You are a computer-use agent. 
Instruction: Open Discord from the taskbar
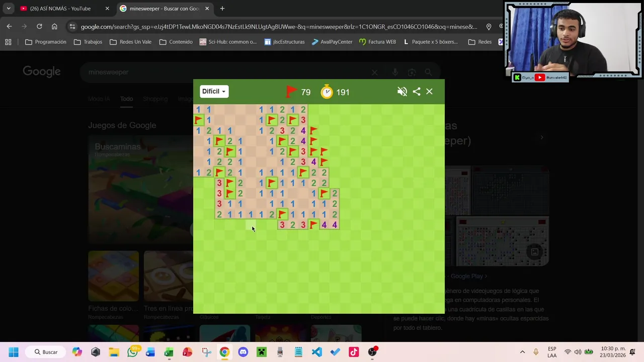(x=243, y=352)
